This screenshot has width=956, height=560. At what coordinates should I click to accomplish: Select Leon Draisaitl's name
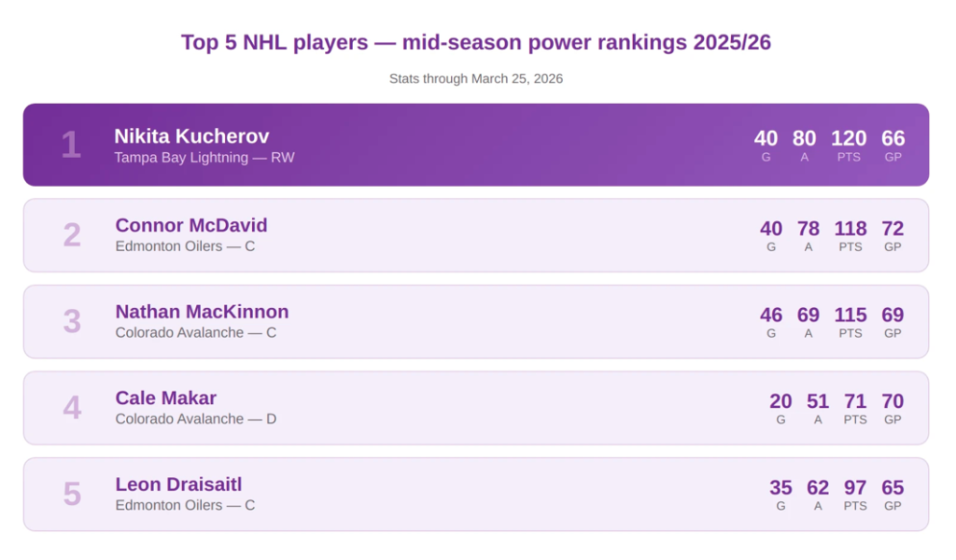(x=178, y=484)
